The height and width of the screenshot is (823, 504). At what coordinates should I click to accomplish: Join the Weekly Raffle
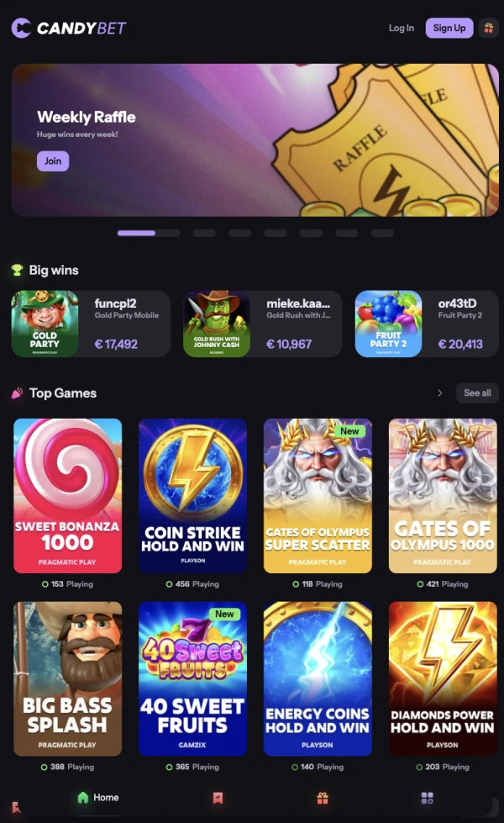[x=52, y=161]
